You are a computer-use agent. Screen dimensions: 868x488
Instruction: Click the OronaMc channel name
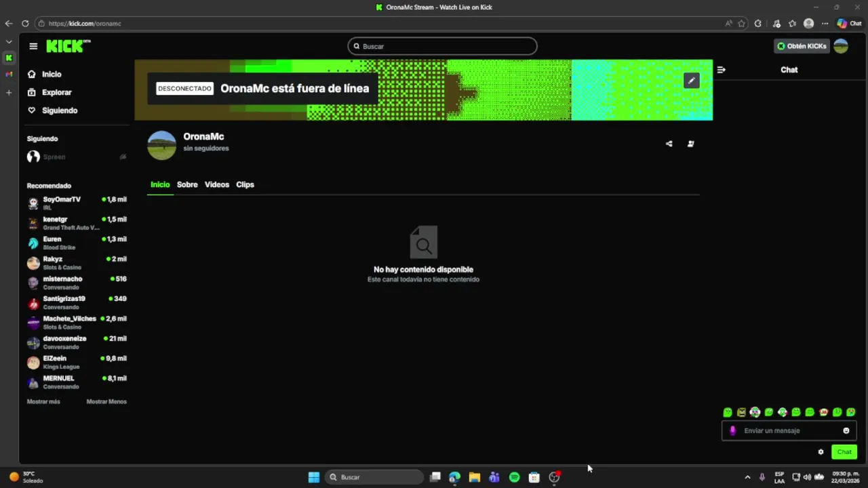(x=203, y=136)
